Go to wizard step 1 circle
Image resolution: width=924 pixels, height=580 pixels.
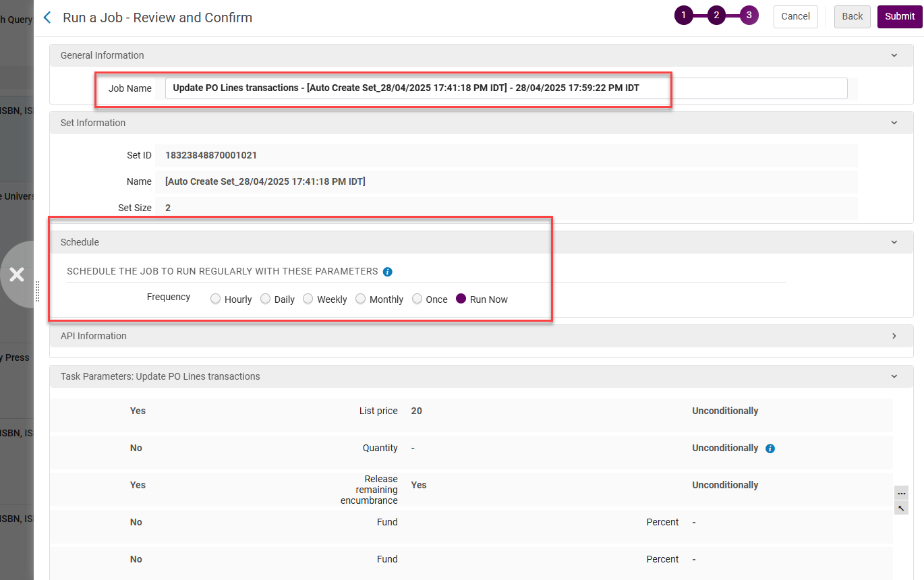[x=683, y=16]
